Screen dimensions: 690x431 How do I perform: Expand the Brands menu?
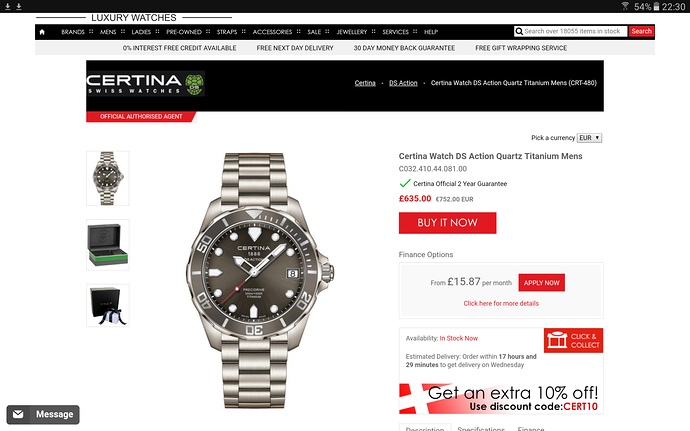(73, 32)
